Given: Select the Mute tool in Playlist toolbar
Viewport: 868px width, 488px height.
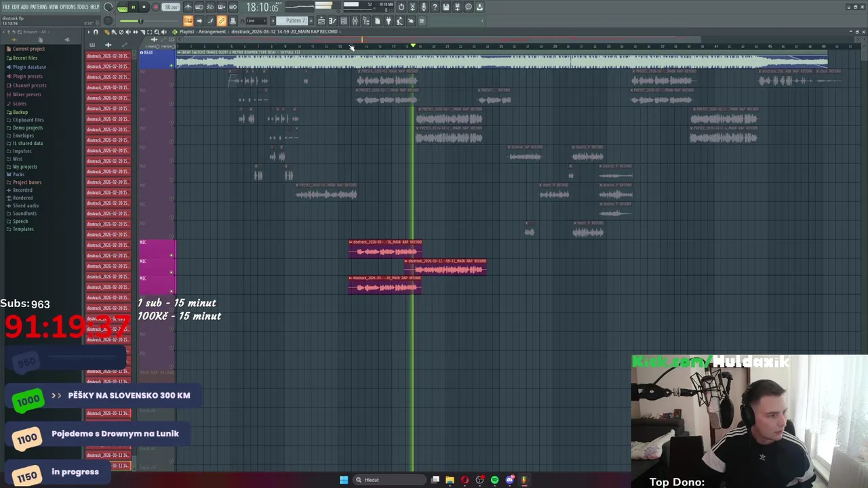Looking at the screenshot, I should pos(128,32).
